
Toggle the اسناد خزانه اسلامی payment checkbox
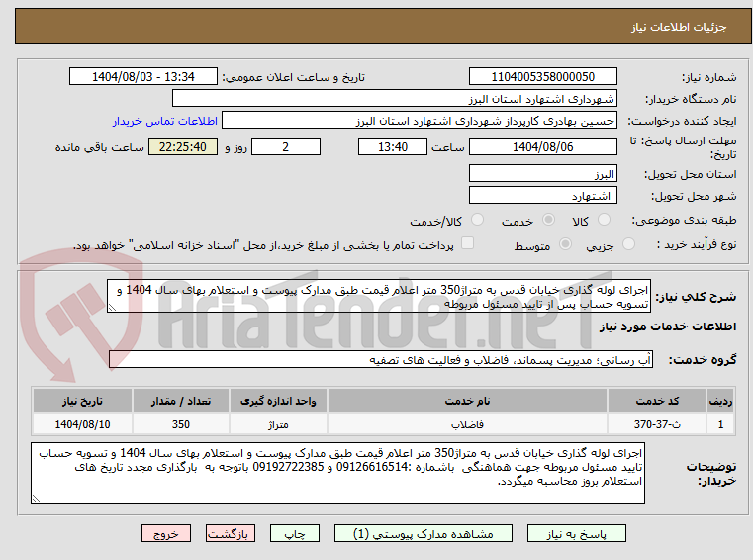pos(467,243)
